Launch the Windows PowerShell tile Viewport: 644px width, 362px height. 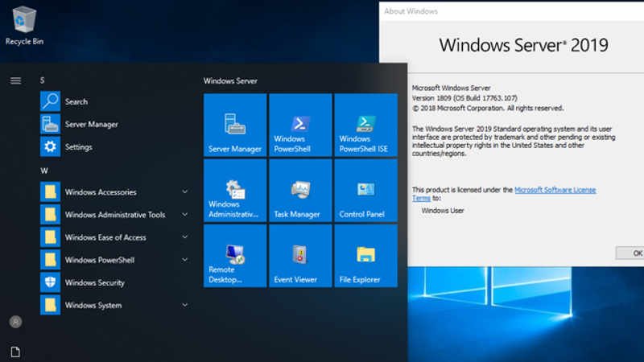click(x=300, y=125)
